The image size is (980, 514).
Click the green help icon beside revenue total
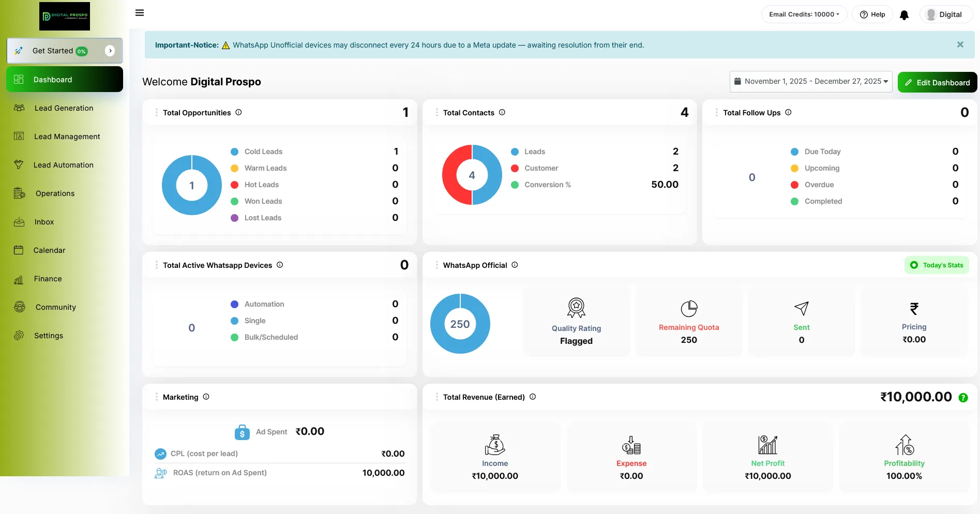coord(963,398)
